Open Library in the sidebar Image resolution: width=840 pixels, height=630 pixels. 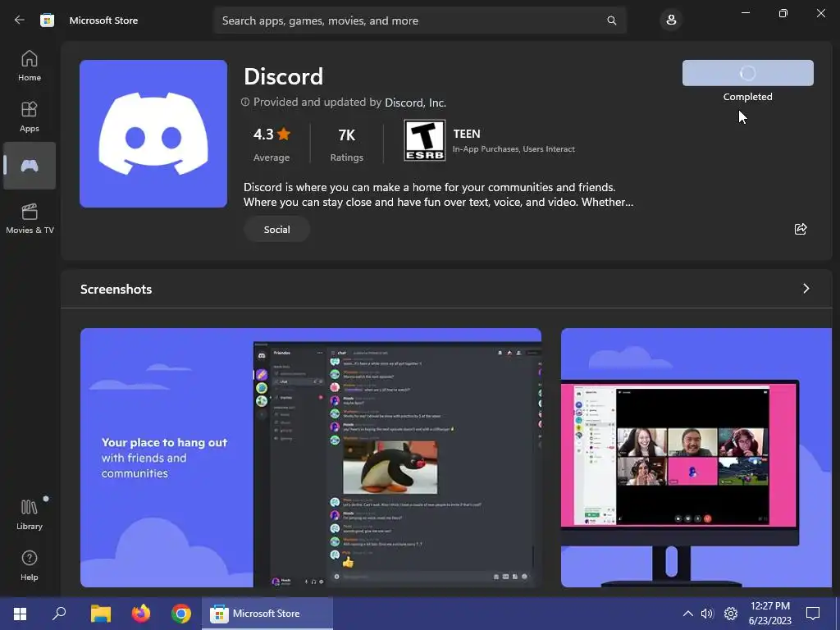30,514
